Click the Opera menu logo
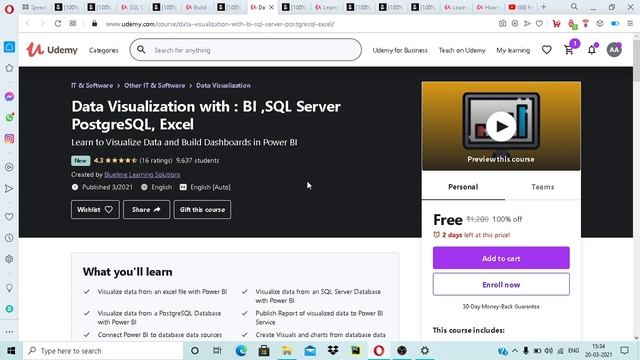640x360 pixels. click(x=9, y=9)
